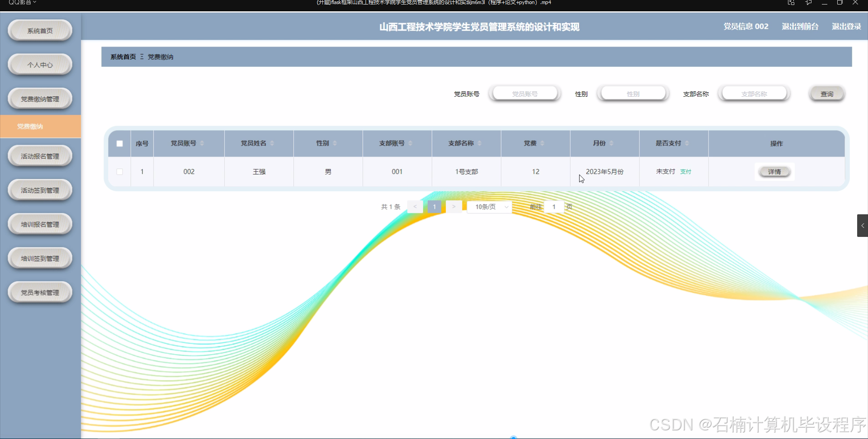Click the 2023年5月份 cell
868x439 pixels.
click(x=605, y=172)
